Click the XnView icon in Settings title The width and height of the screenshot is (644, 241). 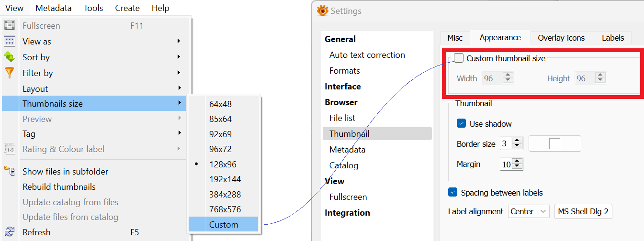coord(322,11)
